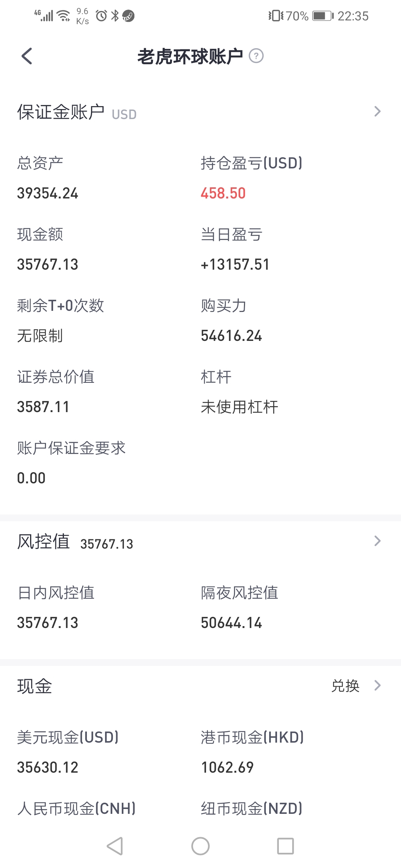This screenshot has height=868, width=401.
Task: Tap the back arrow icon
Action: pyautogui.click(x=27, y=56)
